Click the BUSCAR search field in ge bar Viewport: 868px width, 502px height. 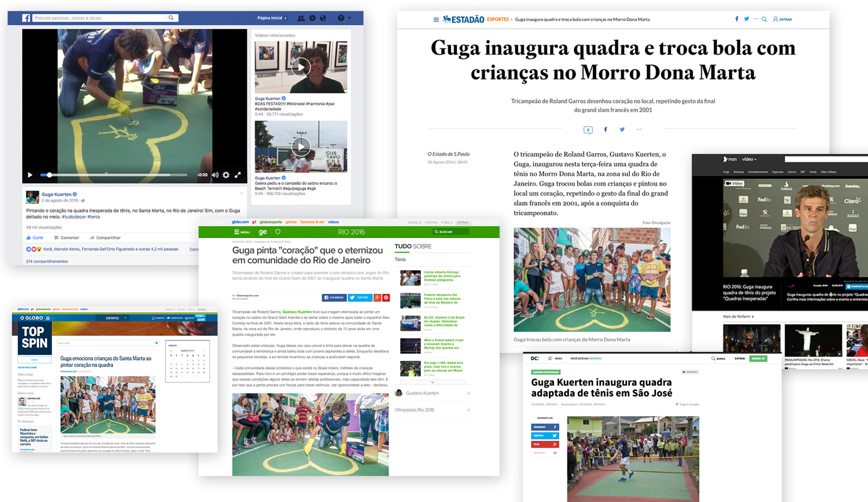click(451, 232)
